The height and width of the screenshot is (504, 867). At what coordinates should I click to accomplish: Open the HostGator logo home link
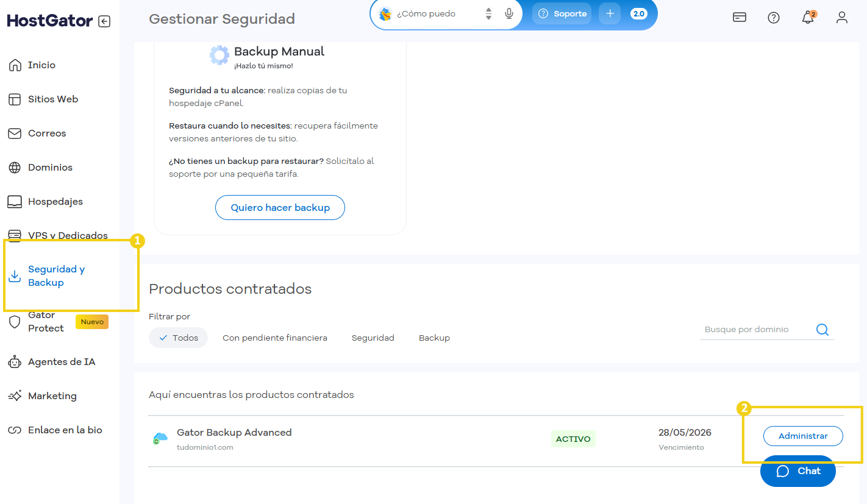[x=50, y=21]
